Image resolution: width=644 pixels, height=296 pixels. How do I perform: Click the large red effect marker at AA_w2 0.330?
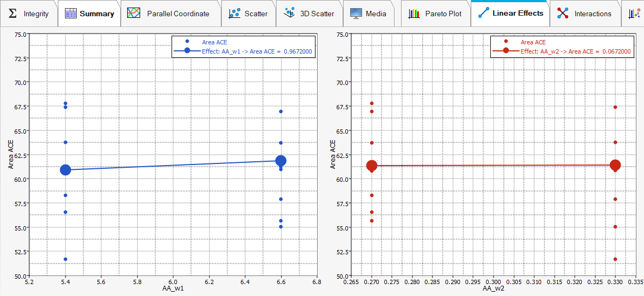615,165
